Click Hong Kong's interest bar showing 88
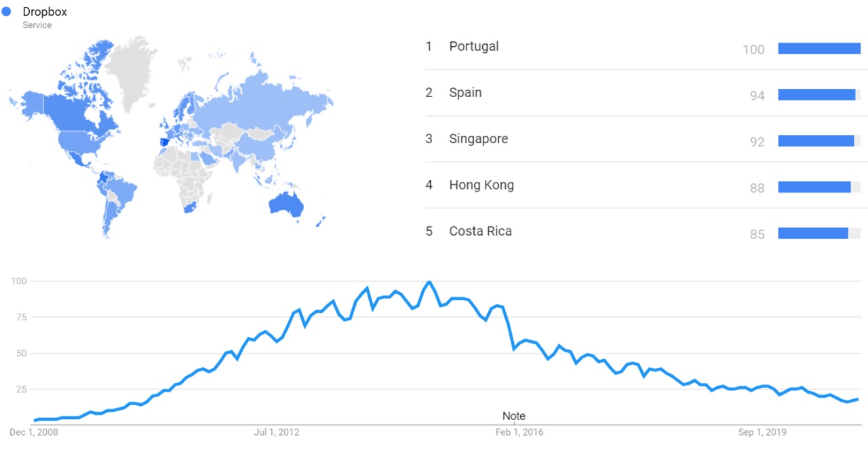The width and height of the screenshot is (868, 450). pos(814,187)
